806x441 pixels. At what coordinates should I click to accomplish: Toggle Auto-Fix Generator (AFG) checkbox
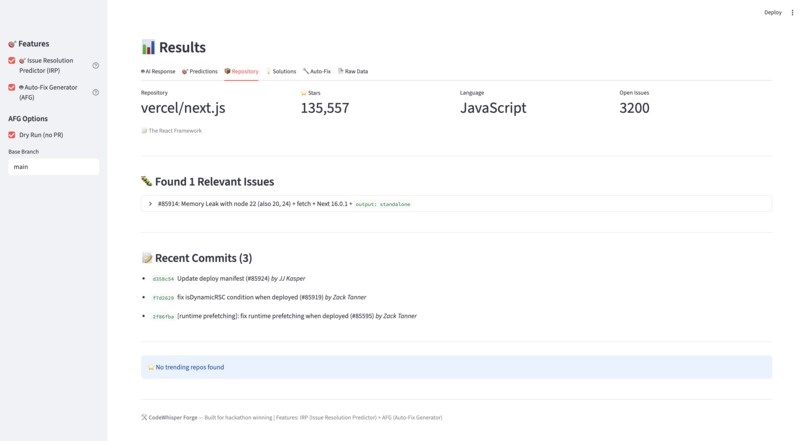click(x=12, y=87)
